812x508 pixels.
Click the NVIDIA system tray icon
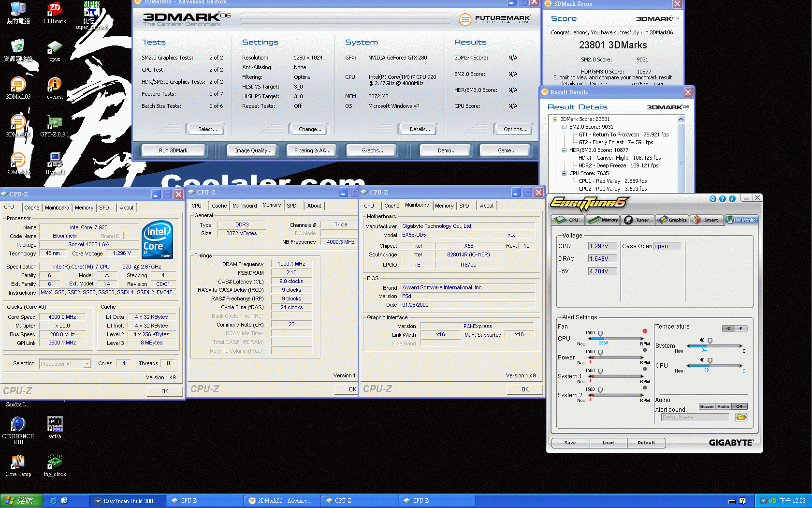pyautogui.click(x=772, y=501)
